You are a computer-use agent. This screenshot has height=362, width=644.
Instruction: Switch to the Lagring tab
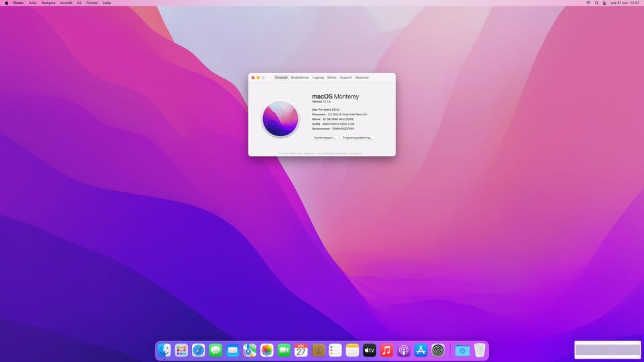[318, 78]
